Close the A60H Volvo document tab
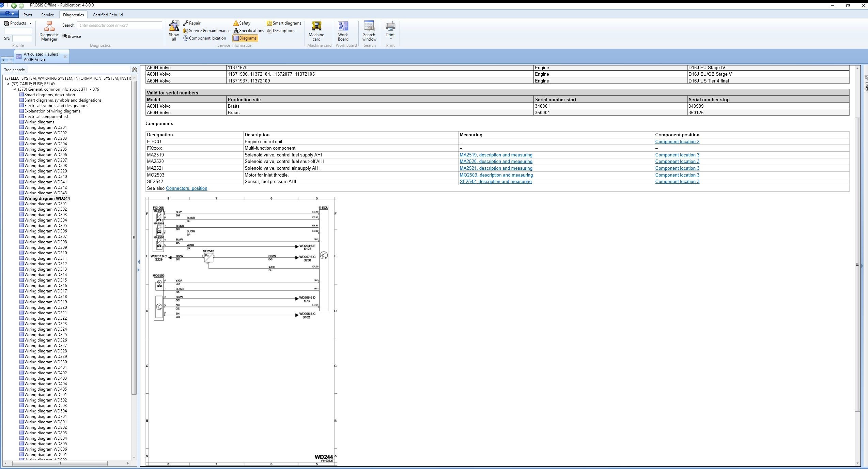Image resolution: width=868 pixels, height=469 pixels. coord(65,57)
